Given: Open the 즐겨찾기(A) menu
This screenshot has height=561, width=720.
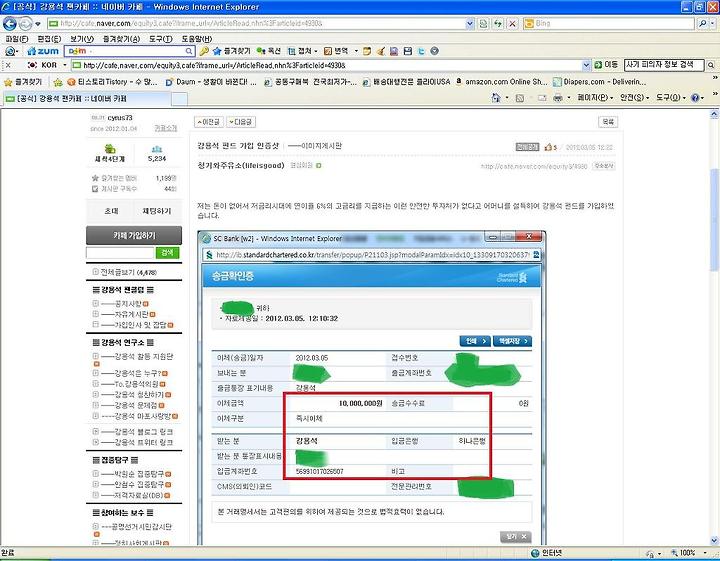Looking at the screenshot, I should pyautogui.click(x=121, y=39).
